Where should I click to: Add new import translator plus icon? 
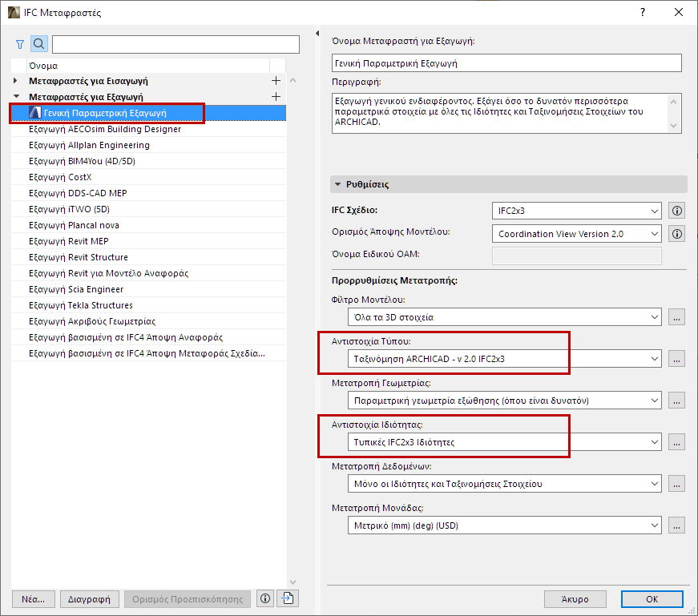point(276,81)
